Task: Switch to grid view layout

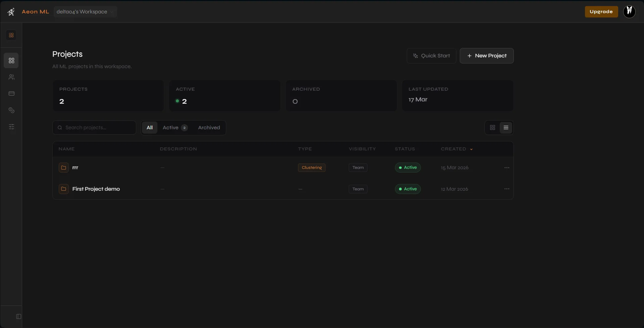Action: pos(492,128)
